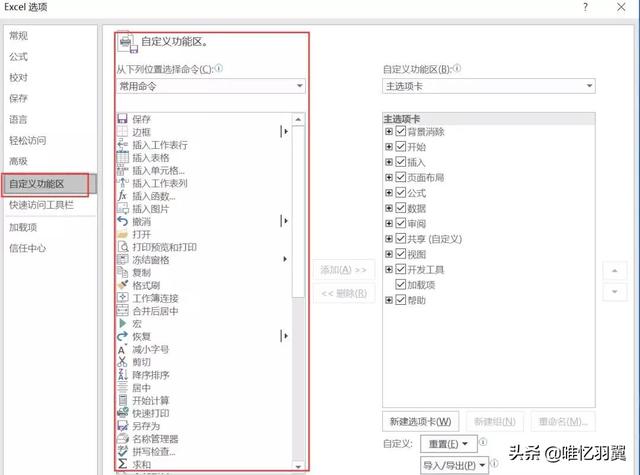Toggle the 开始 tab checkbox
This screenshot has height=475, width=640.
(x=400, y=146)
